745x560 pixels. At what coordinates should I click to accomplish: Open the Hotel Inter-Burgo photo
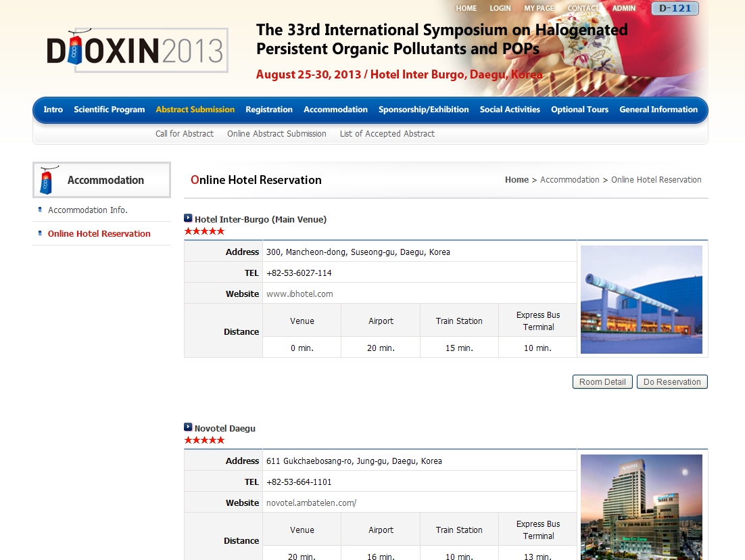pyautogui.click(x=642, y=300)
